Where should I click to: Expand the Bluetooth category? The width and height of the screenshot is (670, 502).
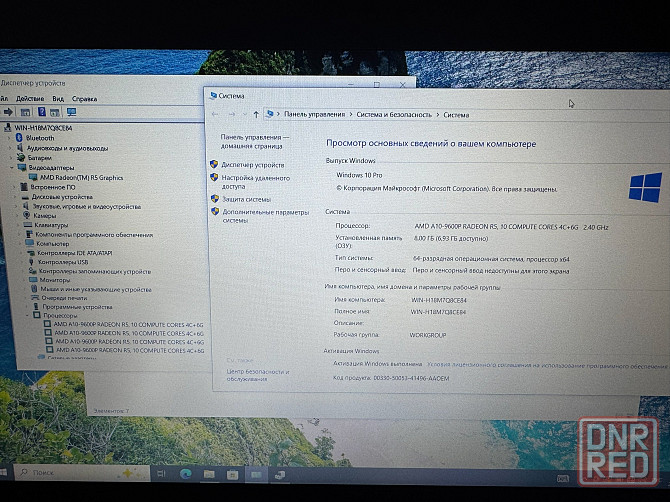[x=9, y=138]
